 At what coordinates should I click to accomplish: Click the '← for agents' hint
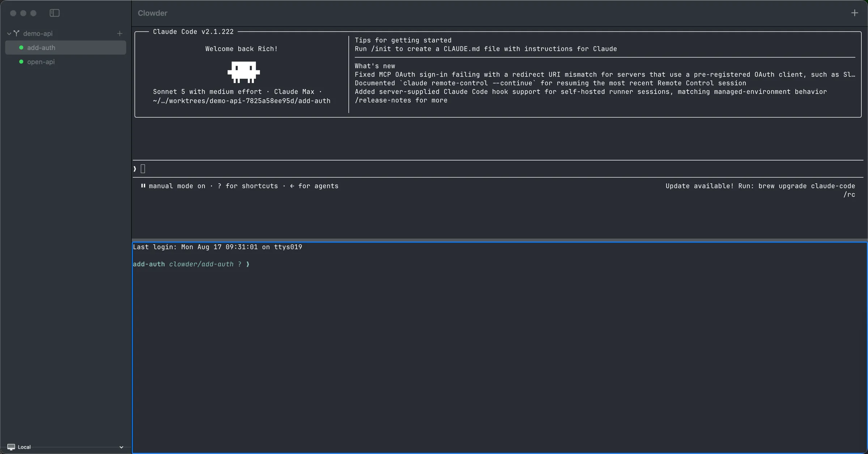(x=314, y=186)
